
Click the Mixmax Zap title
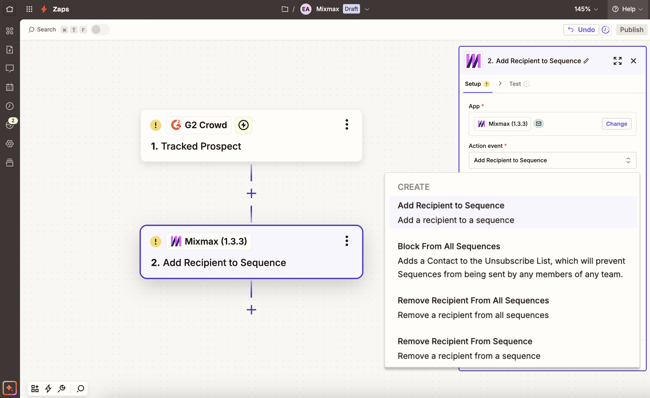[x=327, y=9]
